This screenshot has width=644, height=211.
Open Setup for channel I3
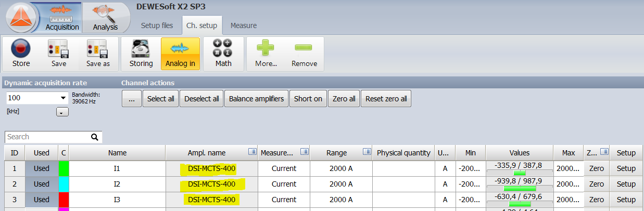(x=626, y=200)
